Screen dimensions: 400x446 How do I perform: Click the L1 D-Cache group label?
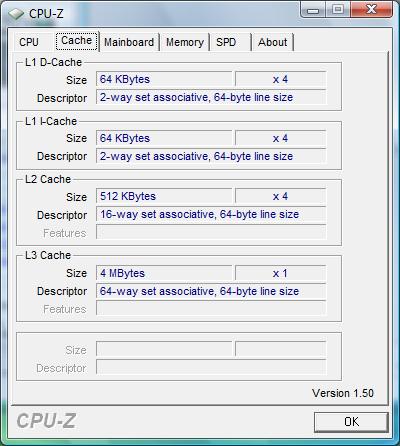53,62
